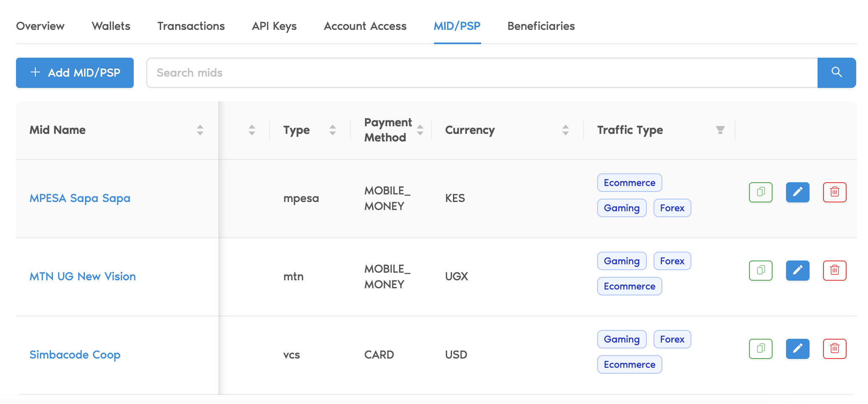Edit the Simbacode Coop row

797,348
